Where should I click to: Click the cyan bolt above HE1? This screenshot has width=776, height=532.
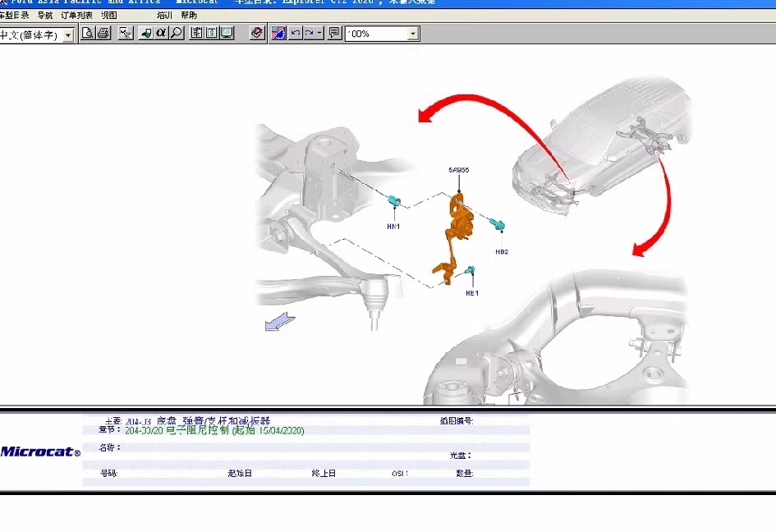[471, 270]
